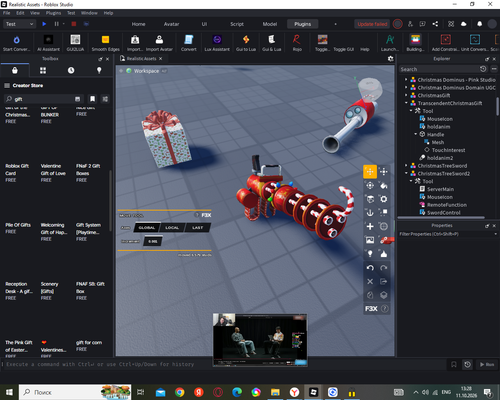Screen dimensions: 500x400
Task: Collapse the ChristmasTreeSword2 model
Action: [406, 173]
